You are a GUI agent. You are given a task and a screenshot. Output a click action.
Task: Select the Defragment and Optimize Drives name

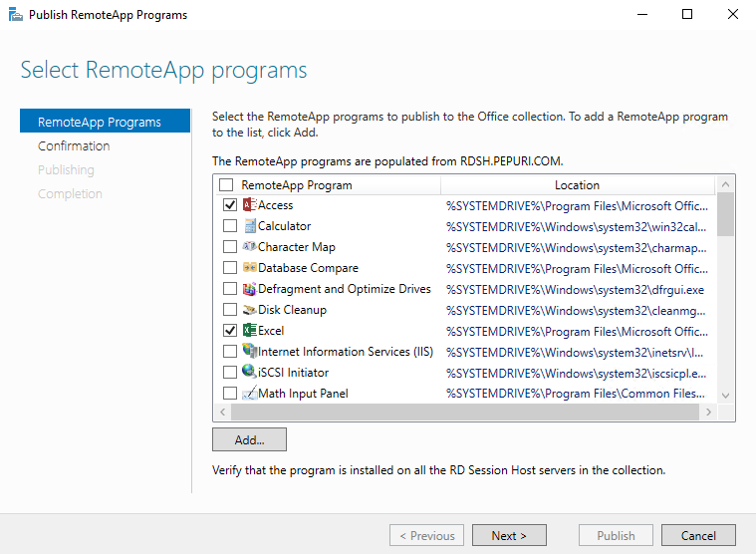(x=345, y=289)
